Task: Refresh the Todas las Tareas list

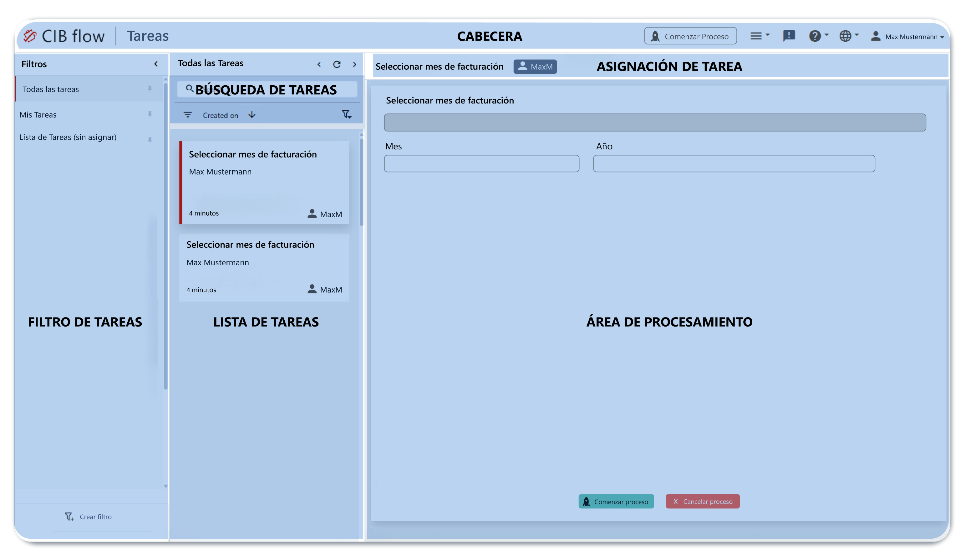Action: click(337, 64)
